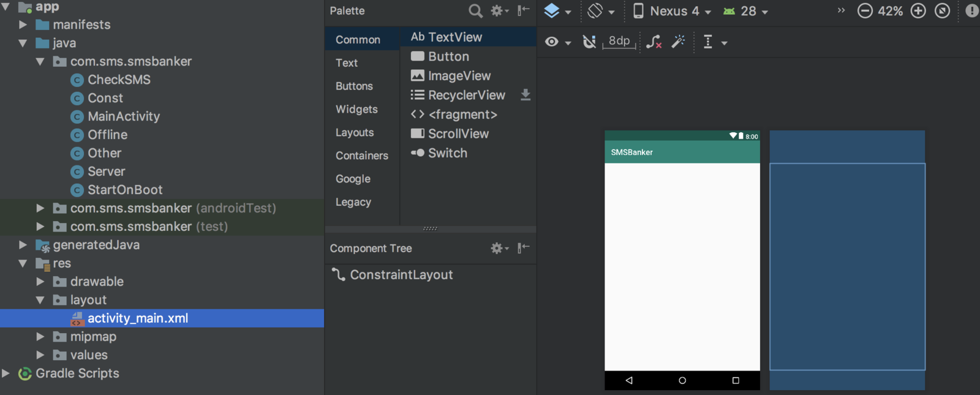Hide the Palette panel
Screen dimensions: 980x395
pyautogui.click(x=524, y=10)
